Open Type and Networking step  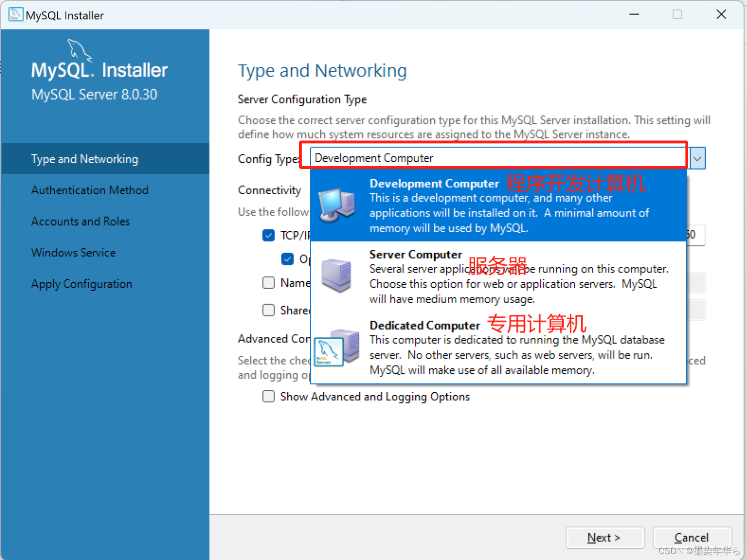pos(105,159)
